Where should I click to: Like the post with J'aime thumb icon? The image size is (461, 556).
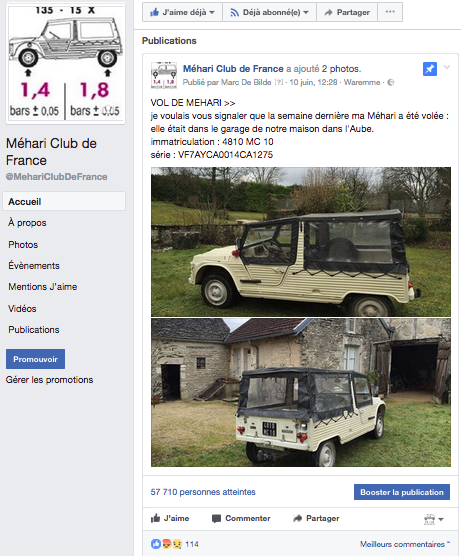(156, 518)
